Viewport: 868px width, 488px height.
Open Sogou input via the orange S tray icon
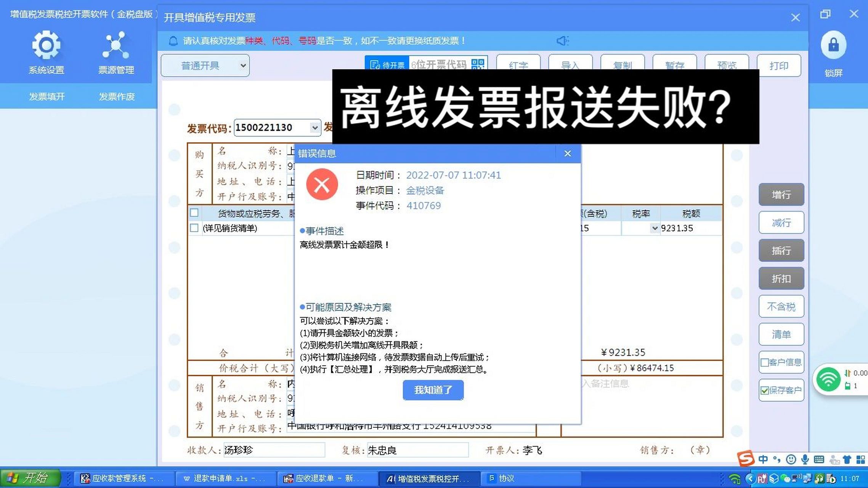pyautogui.click(x=746, y=459)
